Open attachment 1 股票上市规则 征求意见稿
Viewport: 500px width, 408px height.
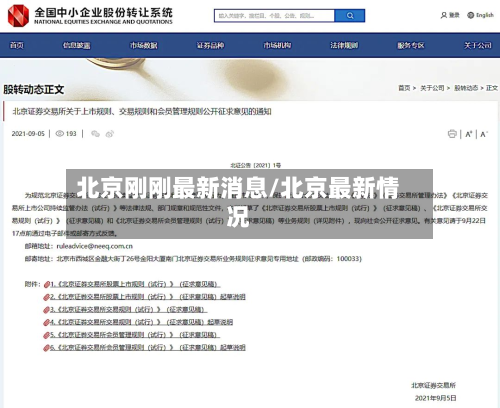pyautogui.click(x=135, y=284)
